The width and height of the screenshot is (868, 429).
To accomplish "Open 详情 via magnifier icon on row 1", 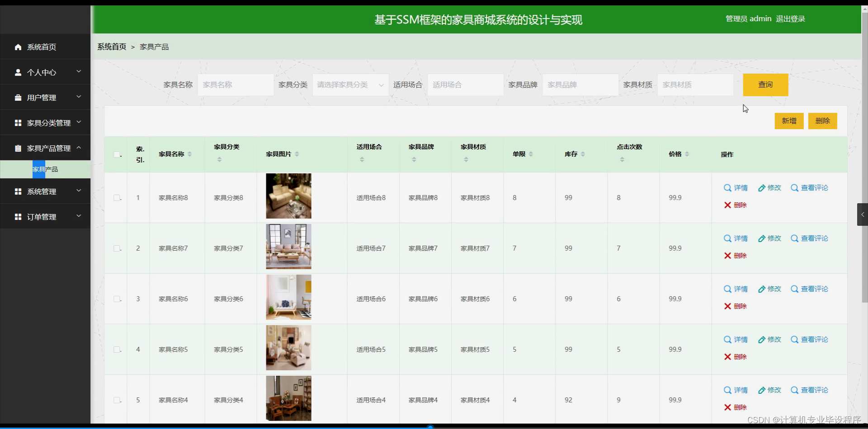I will 727,188.
